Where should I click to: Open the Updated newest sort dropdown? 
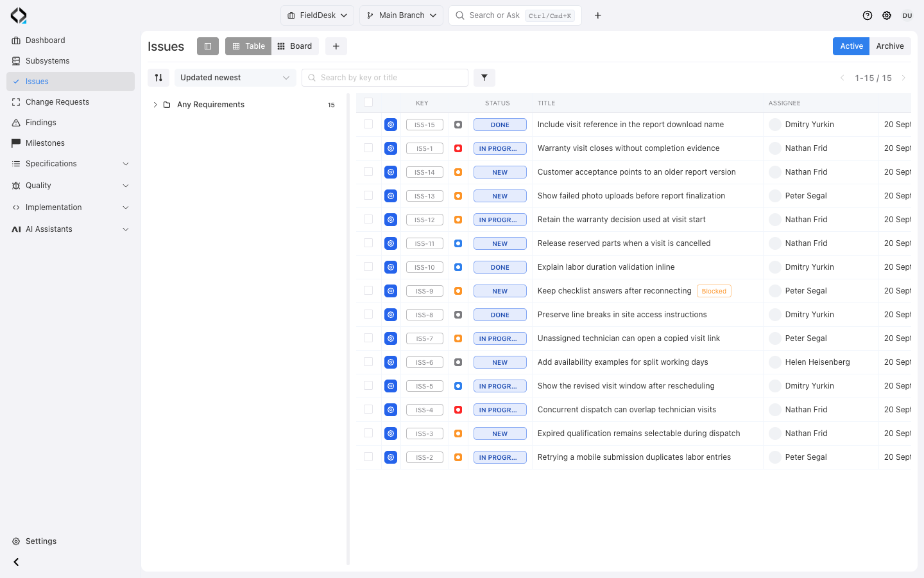[235, 78]
